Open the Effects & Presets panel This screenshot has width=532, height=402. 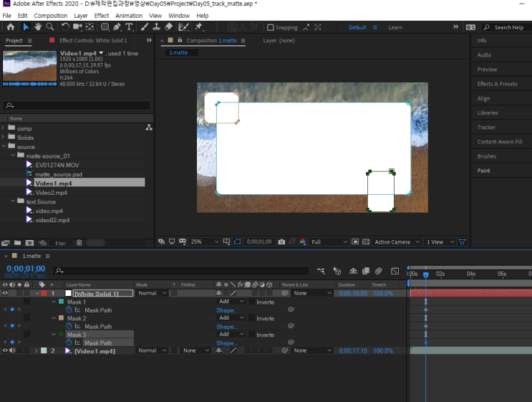pyautogui.click(x=497, y=84)
